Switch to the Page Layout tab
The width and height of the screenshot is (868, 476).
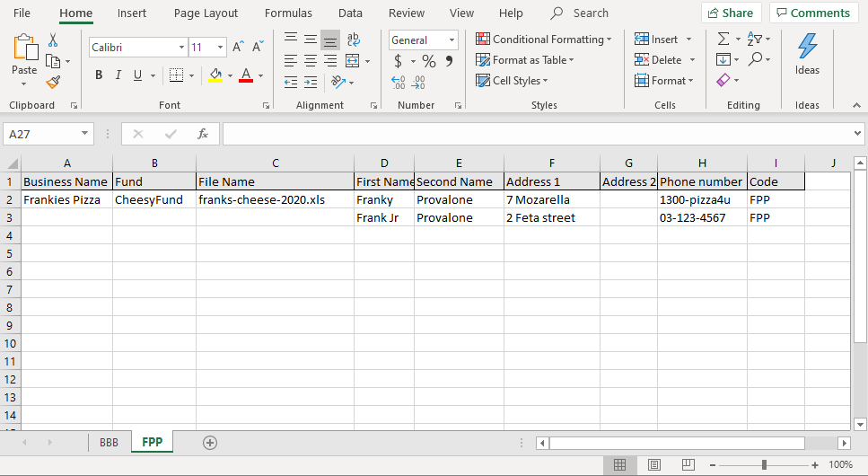[206, 13]
